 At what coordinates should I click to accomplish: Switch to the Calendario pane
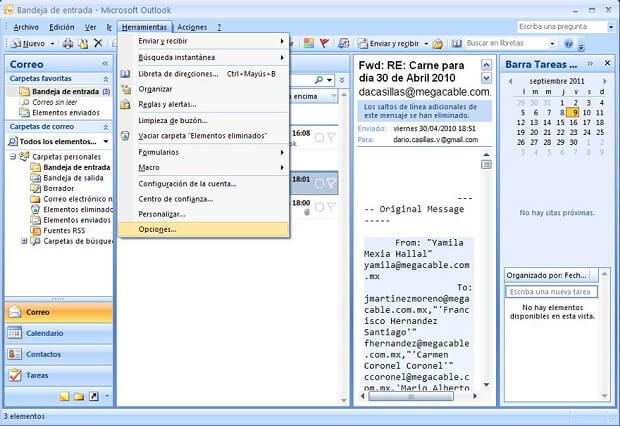click(x=59, y=333)
